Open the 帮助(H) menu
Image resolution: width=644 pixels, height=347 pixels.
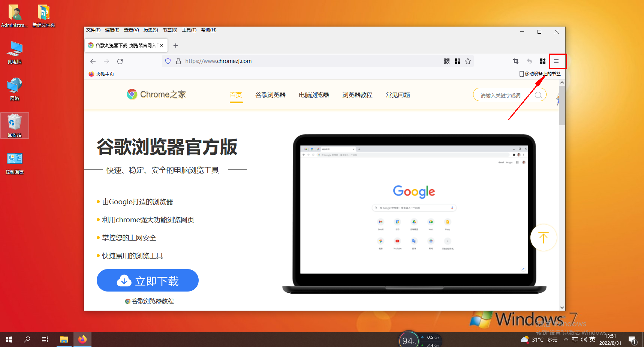(x=209, y=30)
